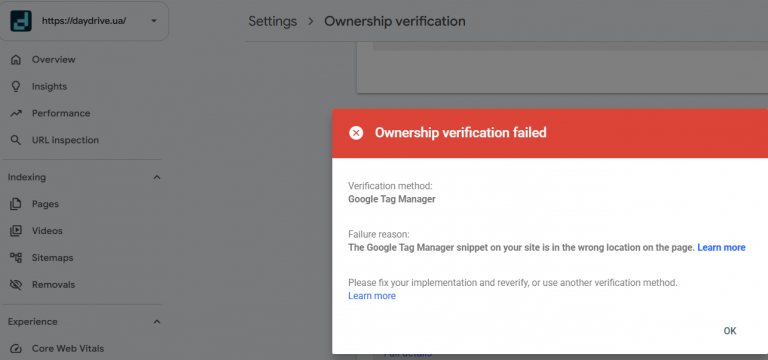Open Learn more beside failure reason
768x360 pixels.
tap(721, 247)
